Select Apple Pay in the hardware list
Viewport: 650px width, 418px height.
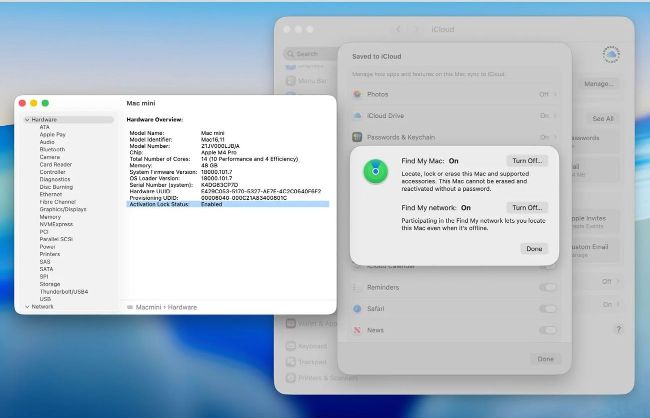[53, 134]
